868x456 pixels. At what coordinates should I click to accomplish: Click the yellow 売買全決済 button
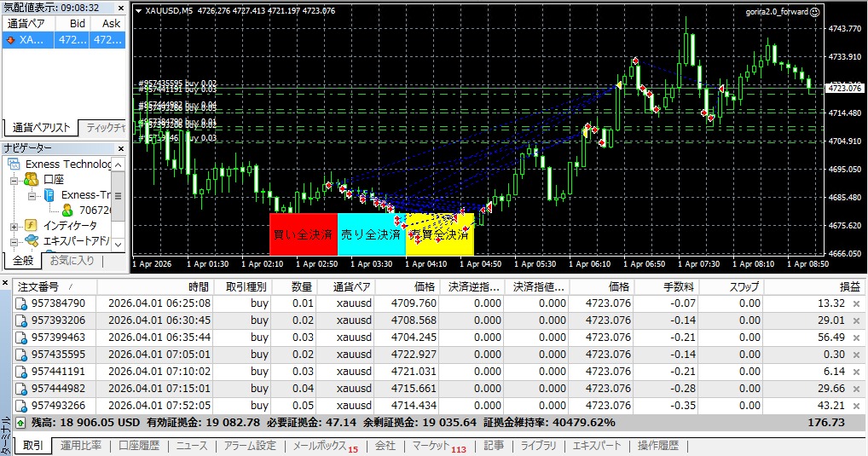tap(440, 234)
